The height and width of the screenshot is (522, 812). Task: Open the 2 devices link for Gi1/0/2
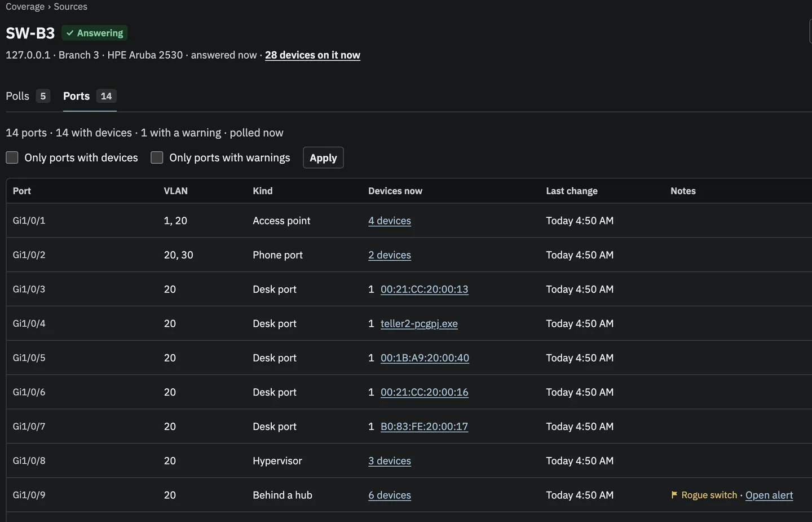coord(390,255)
